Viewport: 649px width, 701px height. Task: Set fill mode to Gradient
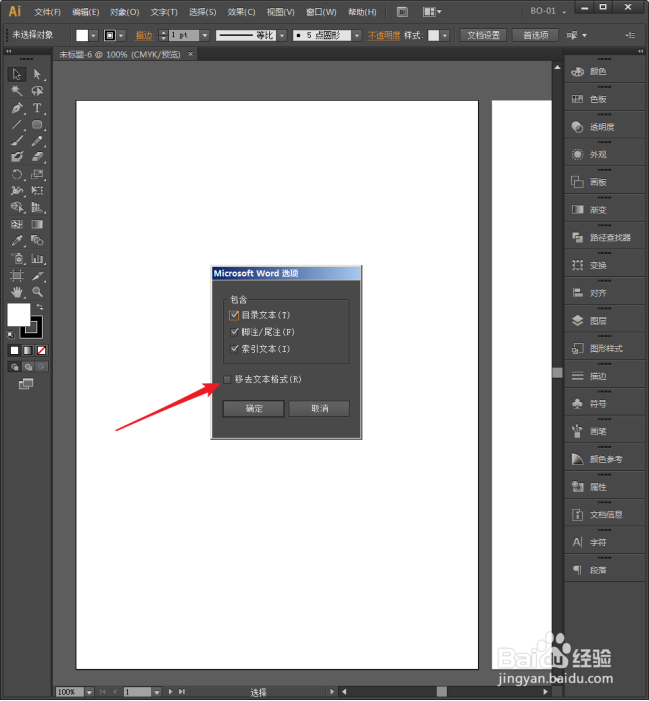click(28, 350)
